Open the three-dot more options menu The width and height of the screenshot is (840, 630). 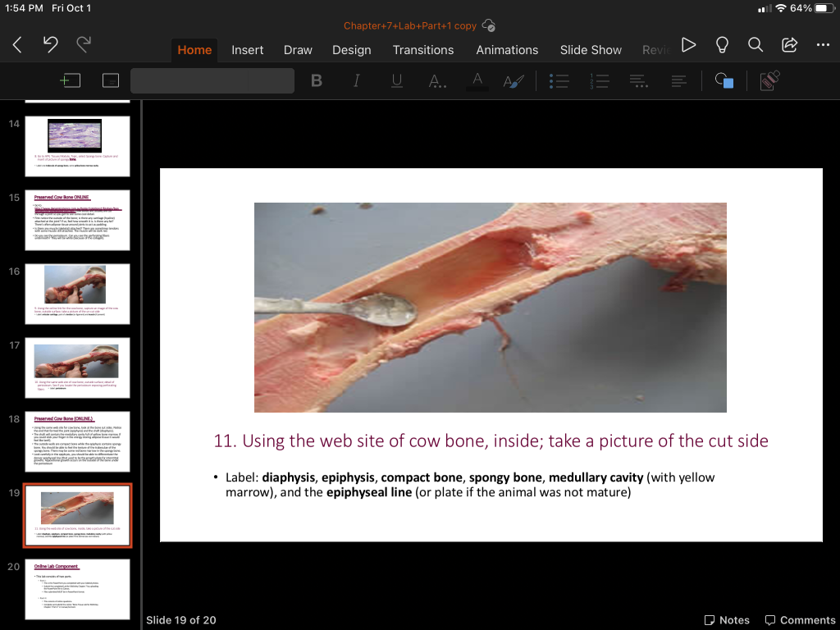tap(823, 45)
